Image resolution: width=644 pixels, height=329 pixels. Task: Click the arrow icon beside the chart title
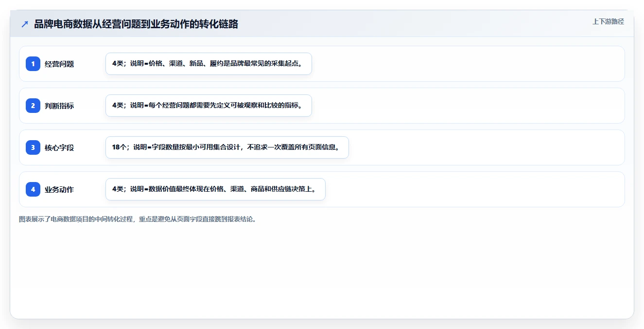click(x=25, y=24)
